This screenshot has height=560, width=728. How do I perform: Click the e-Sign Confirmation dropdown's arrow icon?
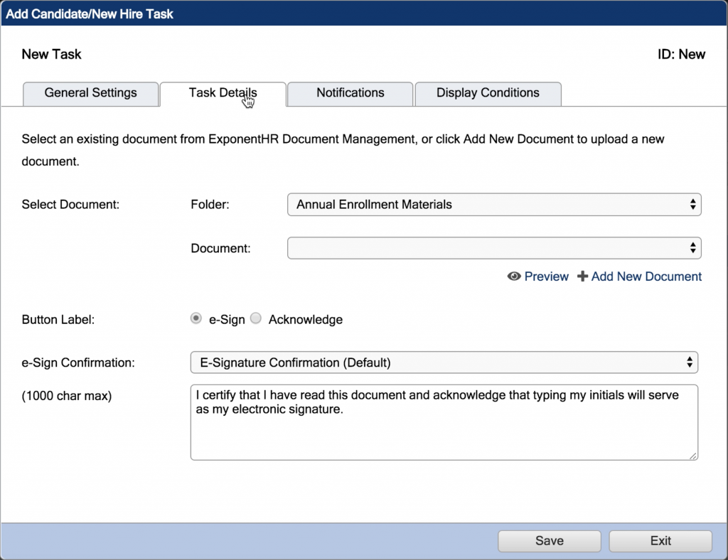[x=688, y=362]
